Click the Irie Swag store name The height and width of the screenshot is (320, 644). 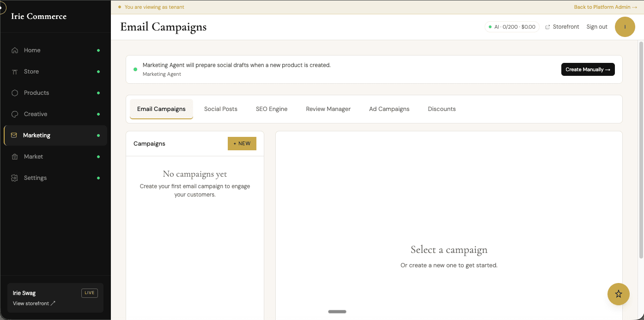point(24,293)
